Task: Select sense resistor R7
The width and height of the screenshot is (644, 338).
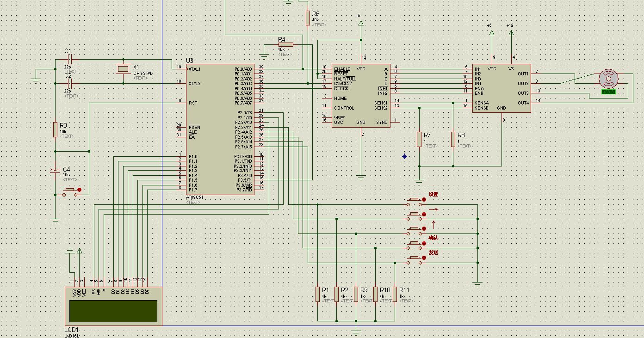Action: pos(419,139)
